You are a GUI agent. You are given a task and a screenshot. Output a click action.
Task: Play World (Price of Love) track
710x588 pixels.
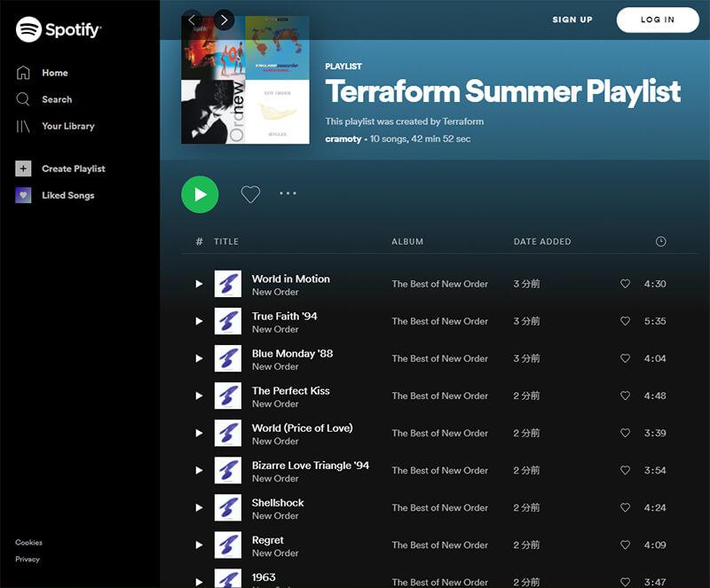199,433
